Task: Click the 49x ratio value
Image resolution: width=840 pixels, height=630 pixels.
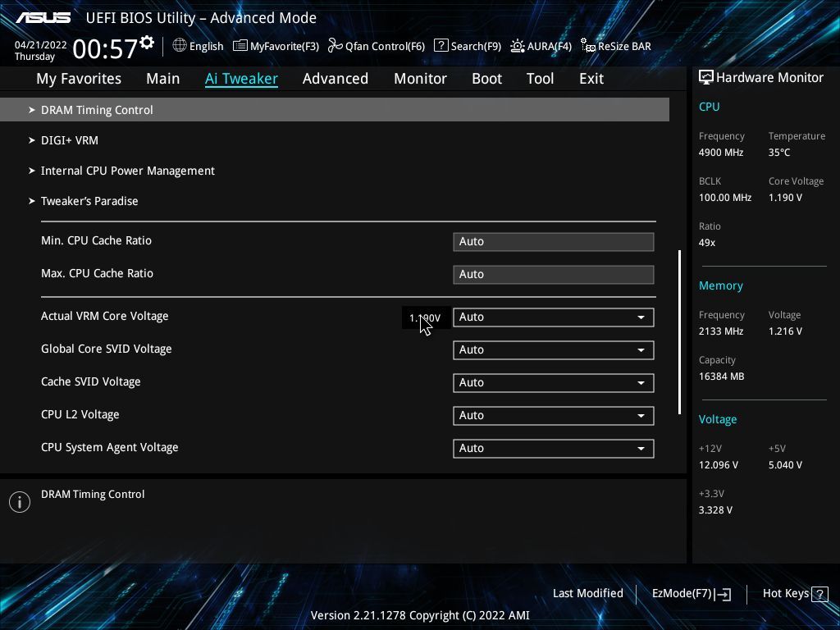Action: pyautogui.click(x=706, y=243)
